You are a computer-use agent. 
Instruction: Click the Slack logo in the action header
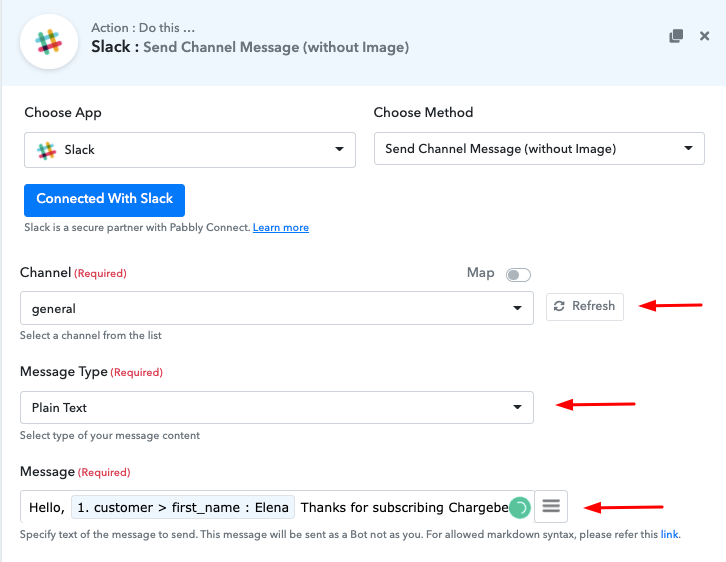[x=49, y=42]
